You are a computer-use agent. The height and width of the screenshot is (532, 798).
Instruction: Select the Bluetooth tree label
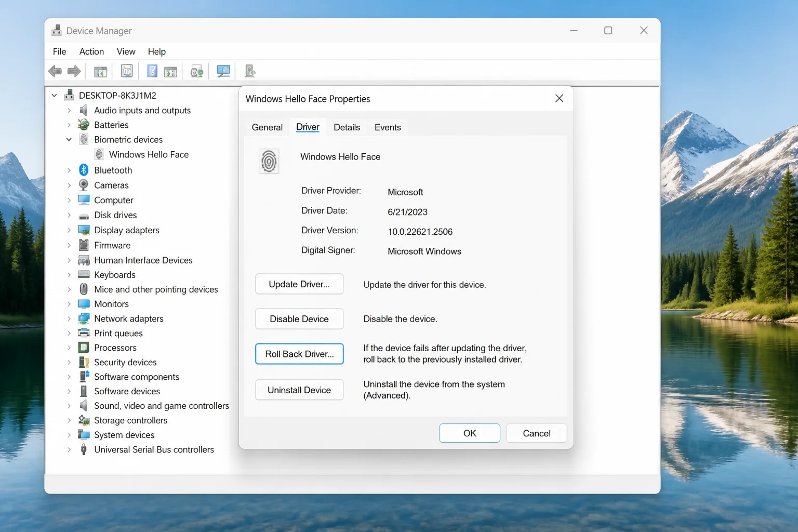[113, 170]
